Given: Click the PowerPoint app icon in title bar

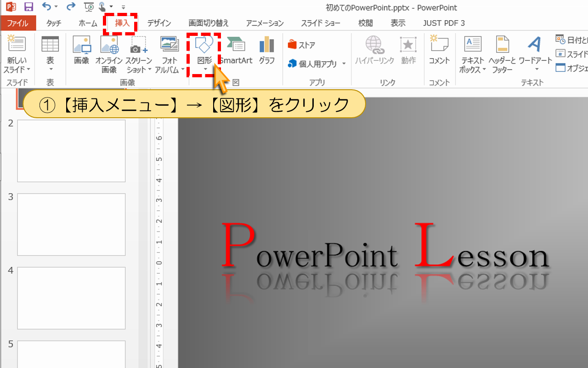Looking at the screenshot, I should point(11,7).
